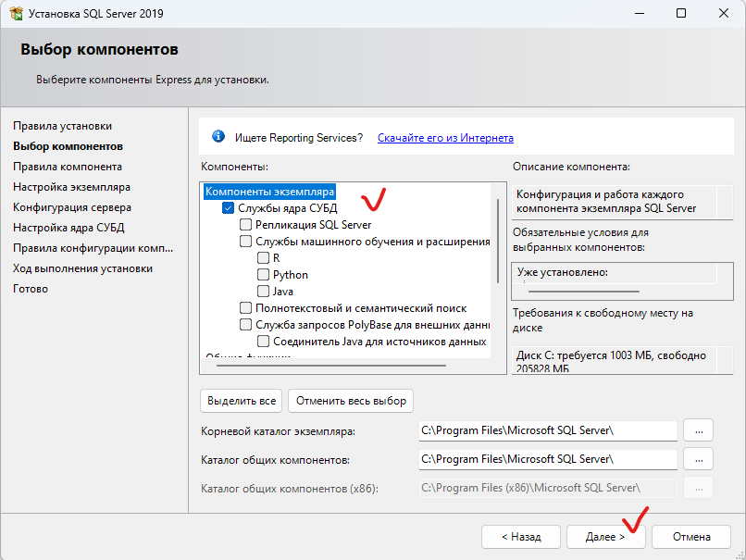Click the Корневой каталог экземпляра path field
Image resolution: width=746 pixels, height=560 pixels.
pyautogui.click(x=548, y=430)
